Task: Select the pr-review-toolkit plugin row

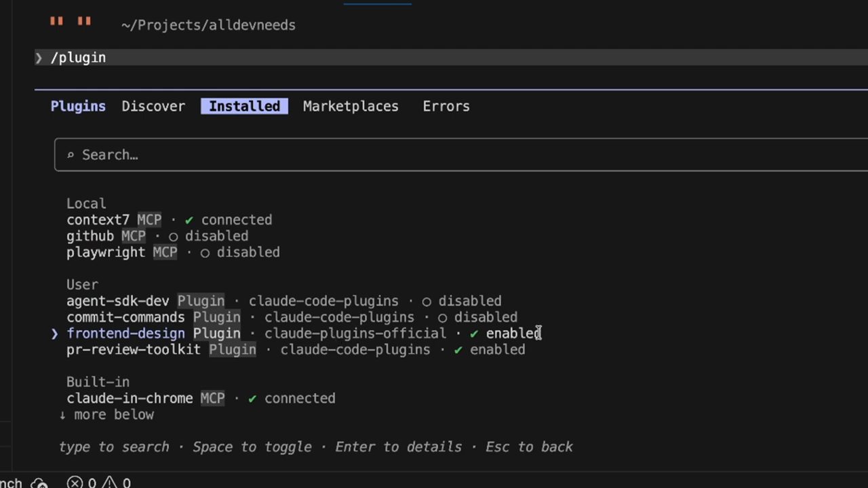Action: point(296,350)
